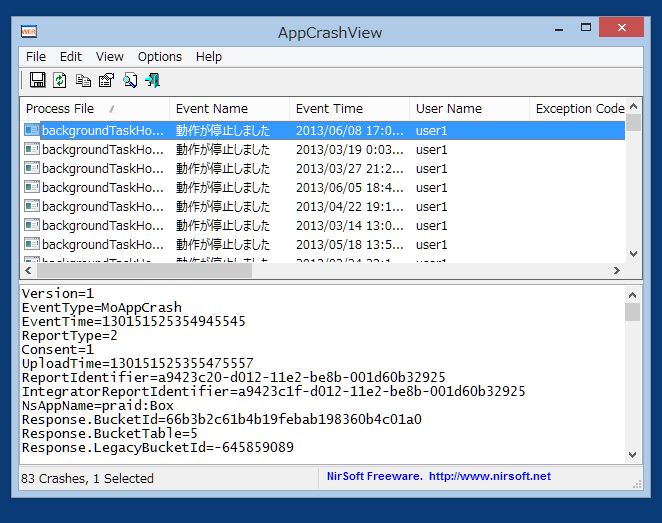Click icon of crash row dated 2013/03/27
This screenshot has height=523, width=662.
point(32,168)
